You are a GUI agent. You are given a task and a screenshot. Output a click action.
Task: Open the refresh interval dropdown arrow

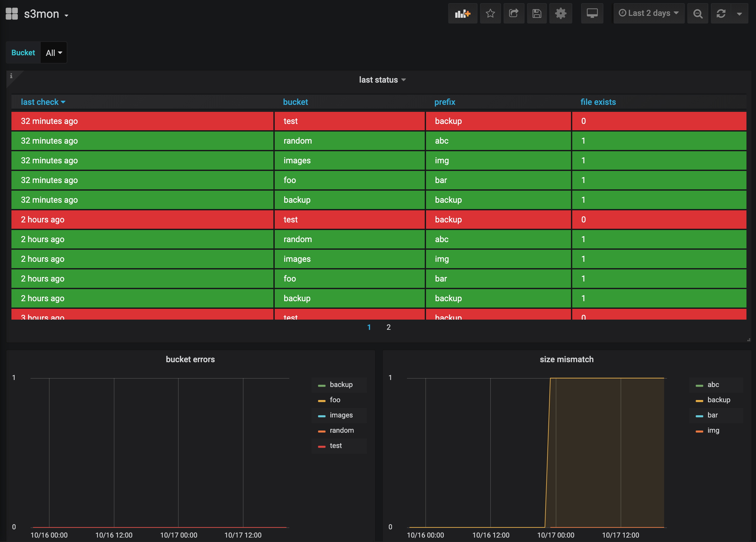tap(739, 14)
